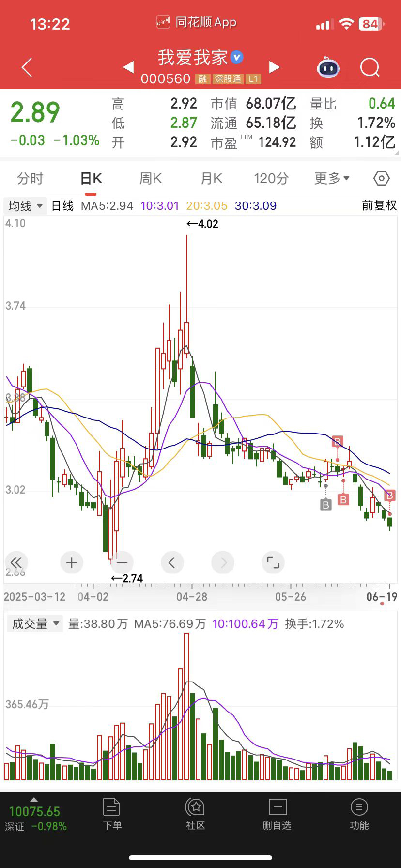Open the search magnifier icon
The image size is (401, 868).
tap(370, 67)
